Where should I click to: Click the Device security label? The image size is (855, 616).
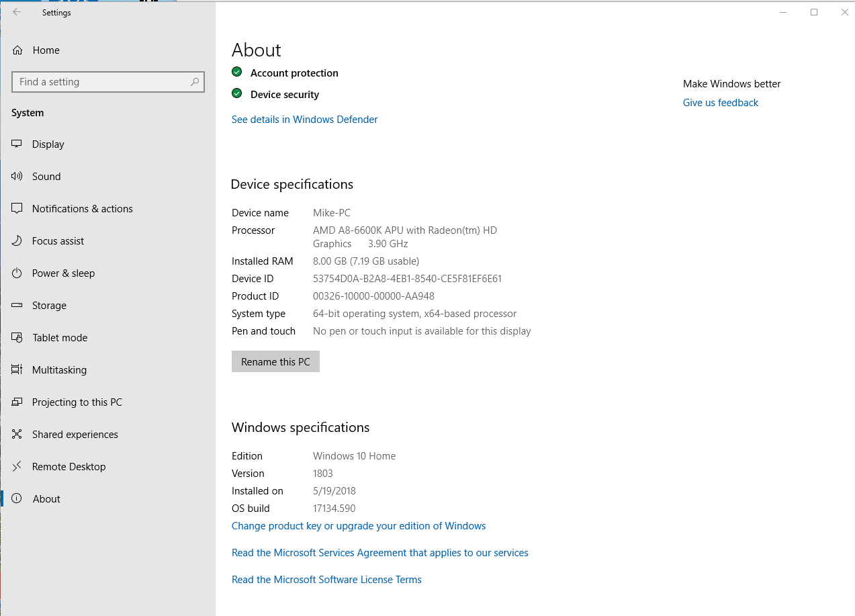[x=285, y=95]
